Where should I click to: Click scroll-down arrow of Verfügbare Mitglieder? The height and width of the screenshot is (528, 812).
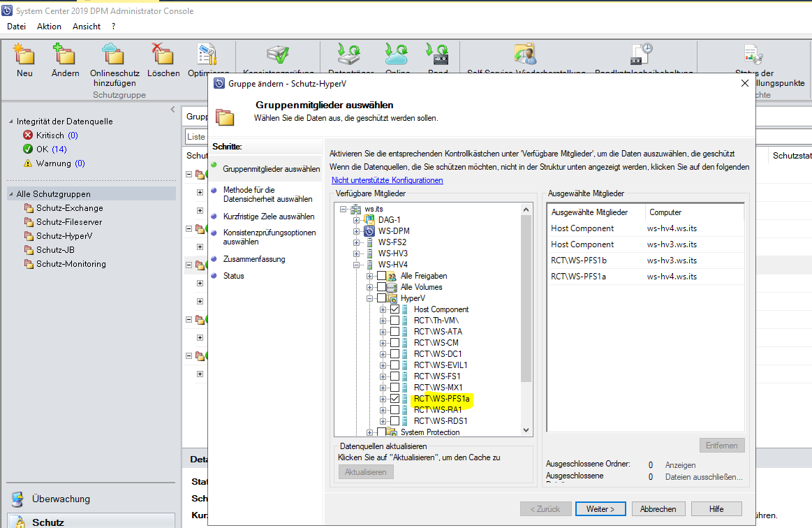(526, 430)
